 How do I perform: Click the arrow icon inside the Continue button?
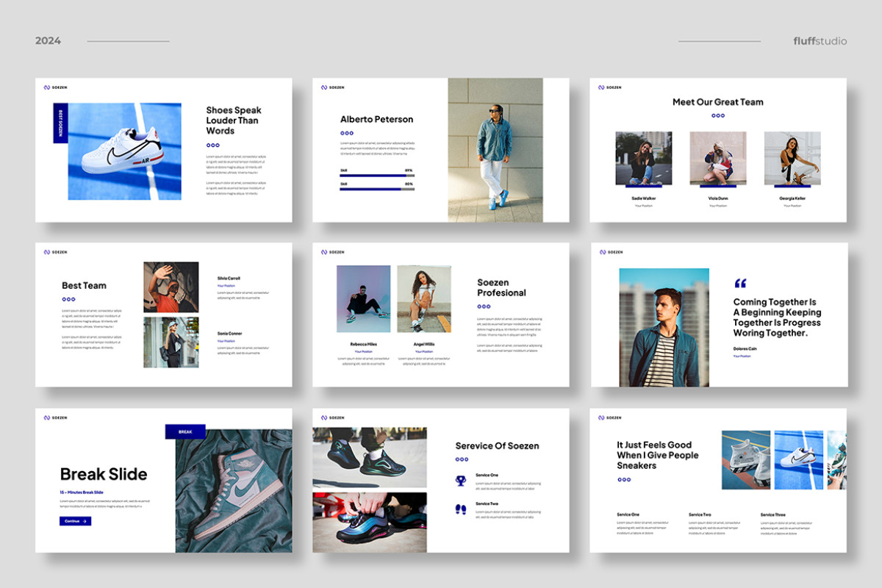pos(84,520)
